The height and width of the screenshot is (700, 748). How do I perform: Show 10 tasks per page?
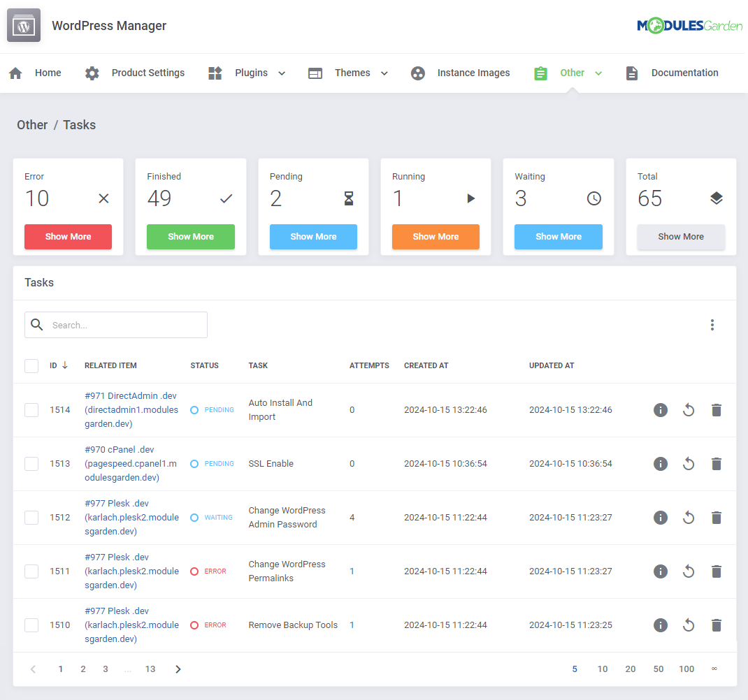point(603,669)
